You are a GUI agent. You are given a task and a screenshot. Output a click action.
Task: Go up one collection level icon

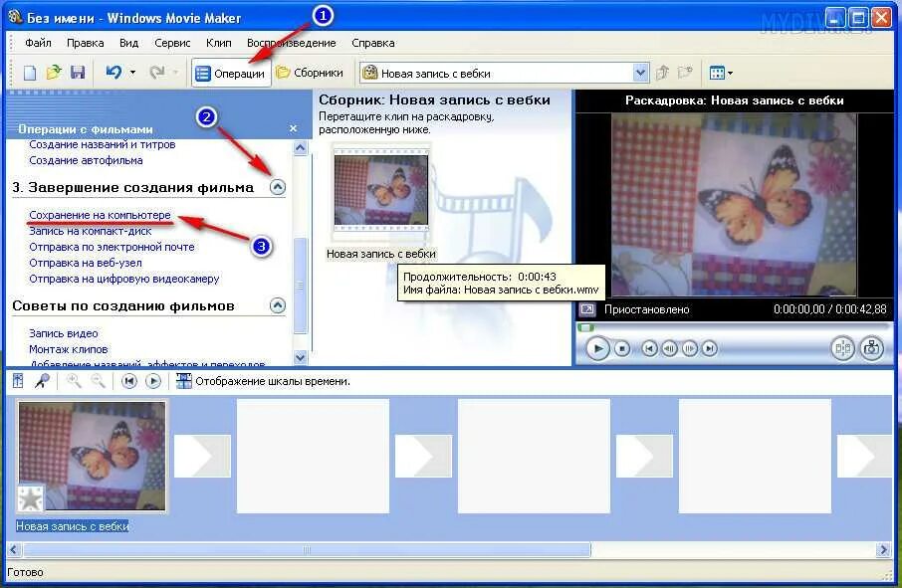[x=663, y=73]
